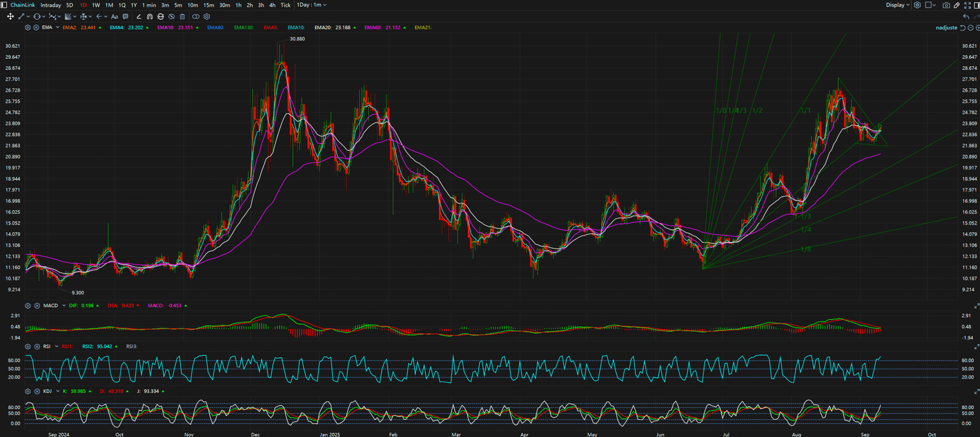Screen dimensions: 980x437
Task: Switch to Tick timeframe
Action: (x=285, y=5)
